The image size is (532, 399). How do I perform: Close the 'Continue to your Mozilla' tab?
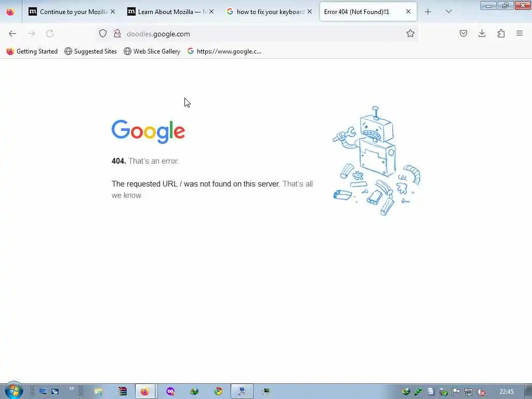(x=113, y=12)
